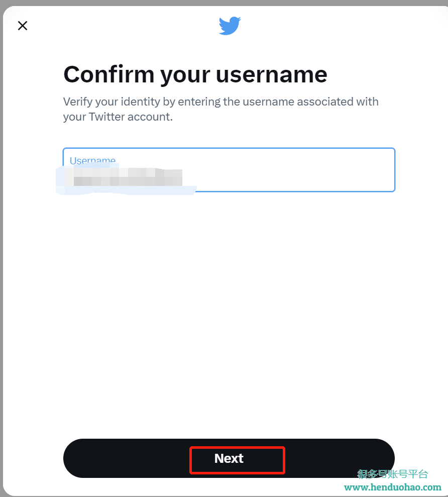
Task: Click blank white area below Username field
Action: (229, 302)
